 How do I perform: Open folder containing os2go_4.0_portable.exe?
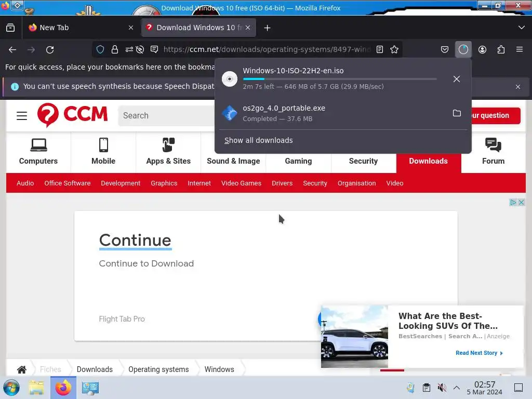[457, 113]
